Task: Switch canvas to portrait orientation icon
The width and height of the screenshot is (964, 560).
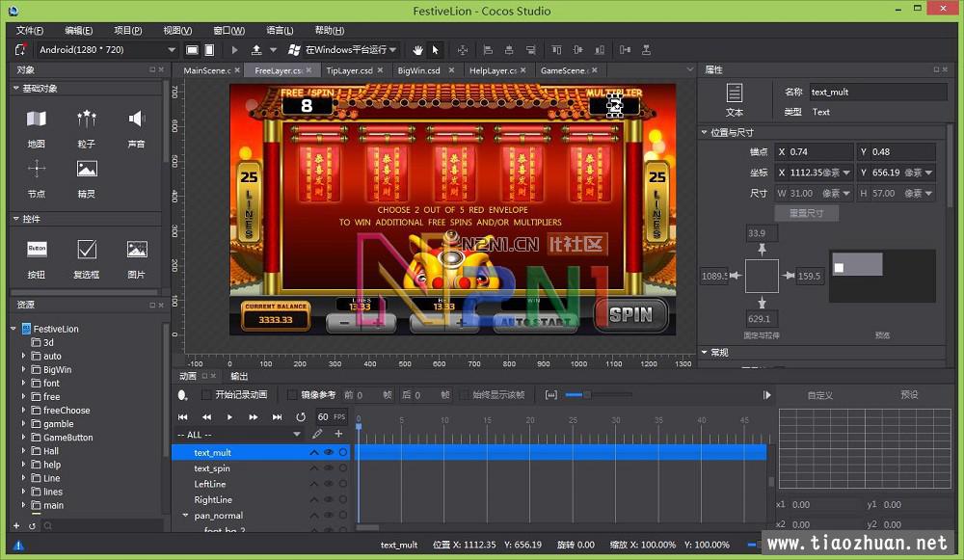Action: pyautogui.click(x=209, y=50)
